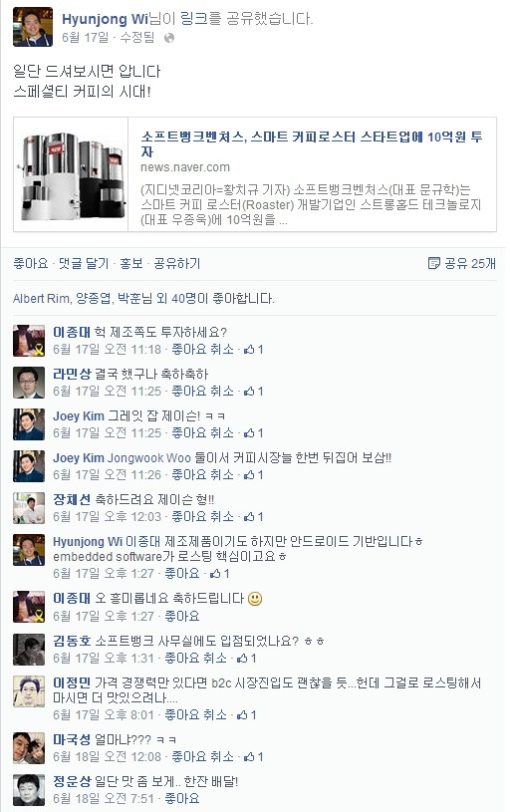Click 홍보 link in post actions
The height and width of the screenshot is (812, 510).
(131, 264)
